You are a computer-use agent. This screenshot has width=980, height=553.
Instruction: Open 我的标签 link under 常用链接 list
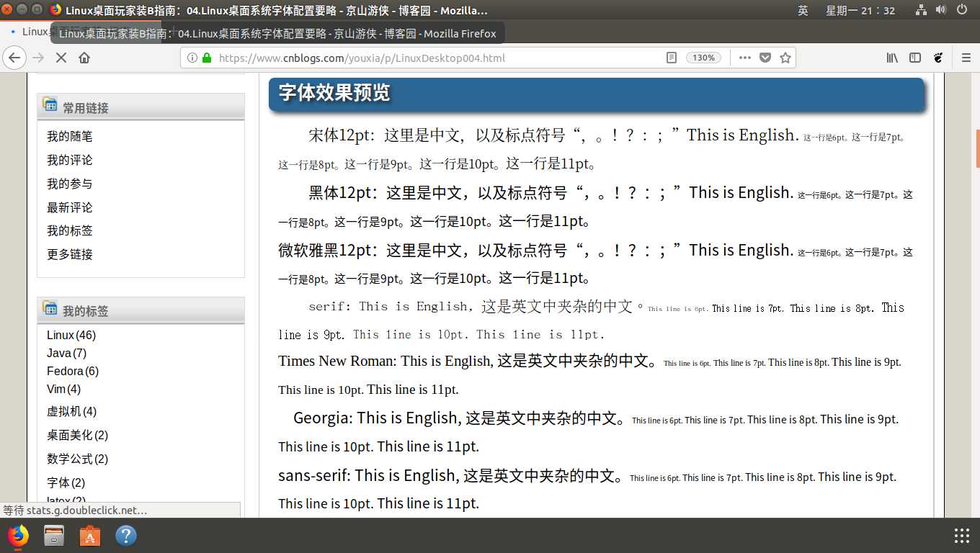(70, 230)
